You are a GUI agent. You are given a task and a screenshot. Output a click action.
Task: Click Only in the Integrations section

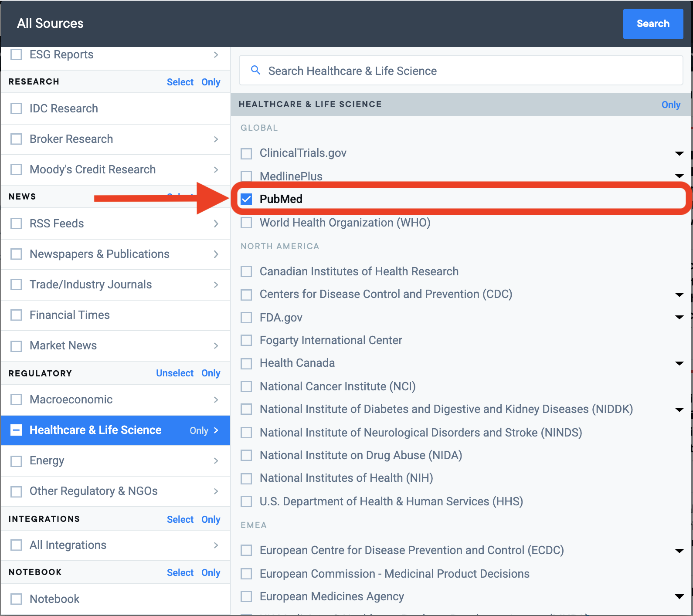[211, 519]
